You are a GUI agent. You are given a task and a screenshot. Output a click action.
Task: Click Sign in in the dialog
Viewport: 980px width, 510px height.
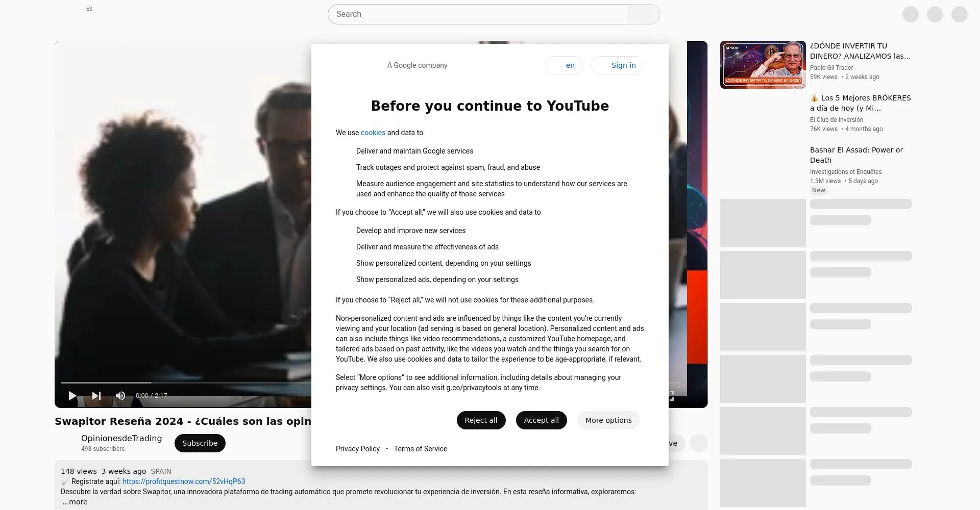pyautogui.click(x=618, y=65)
